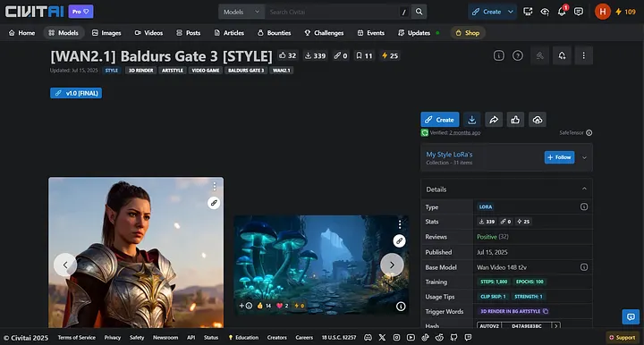
Task: Select the v1.0 [FINAL] version chip
Action: pos(76,93)
